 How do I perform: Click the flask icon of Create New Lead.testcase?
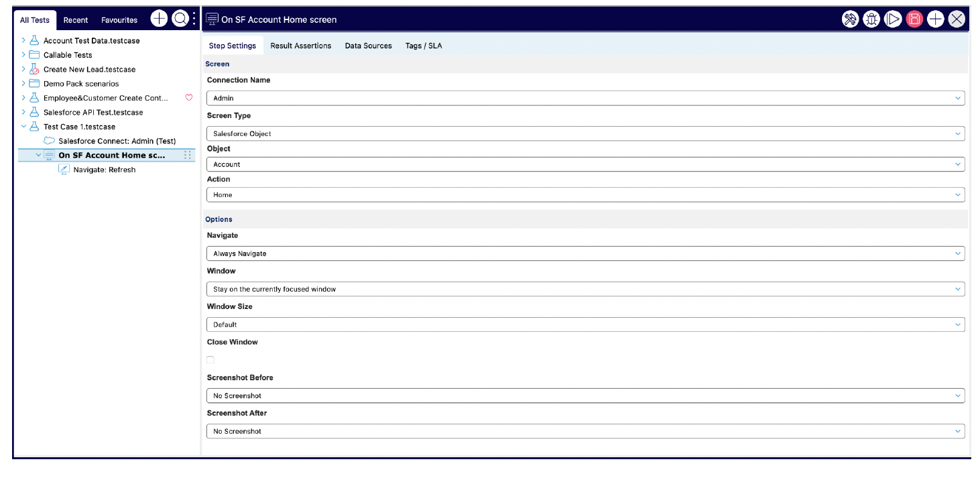pos(34,69)
